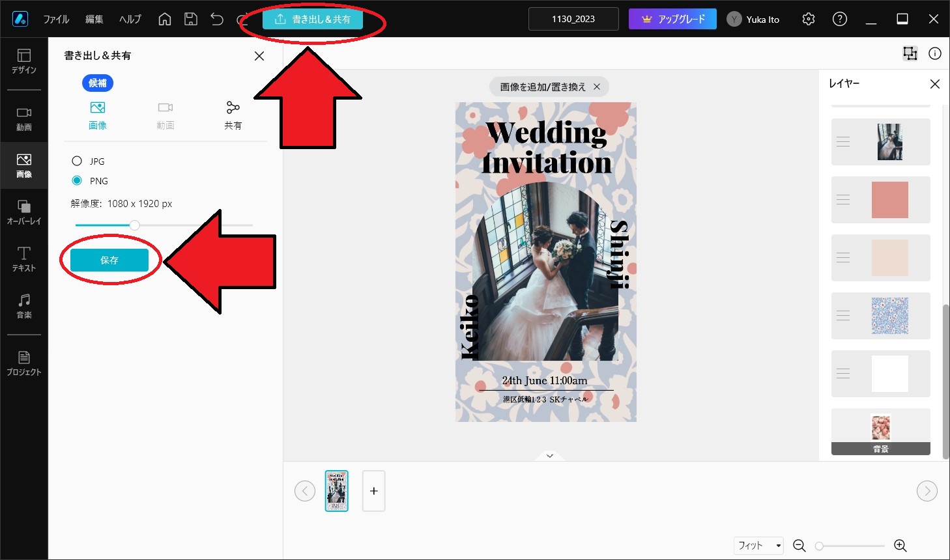Image resolution: width=950 pixels, height=560 pixels.
Task: Select the Keiko vertical text
Action: coord(470,327)
